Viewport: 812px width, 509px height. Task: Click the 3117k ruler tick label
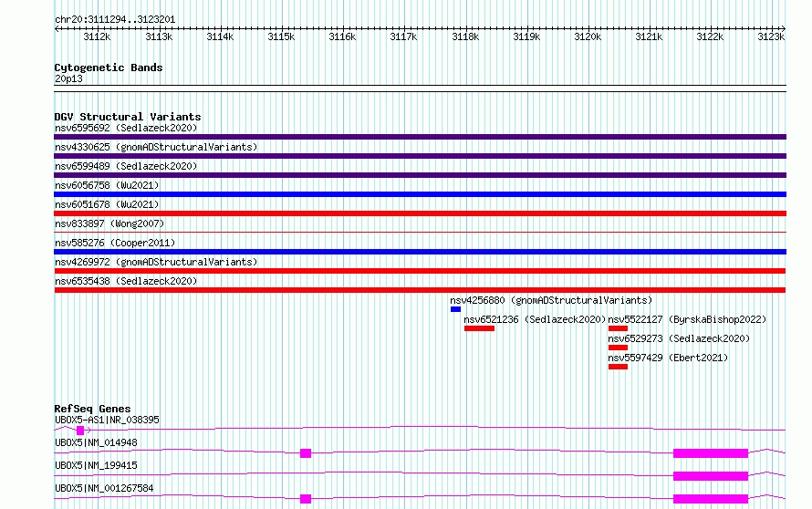pos(403,36)
